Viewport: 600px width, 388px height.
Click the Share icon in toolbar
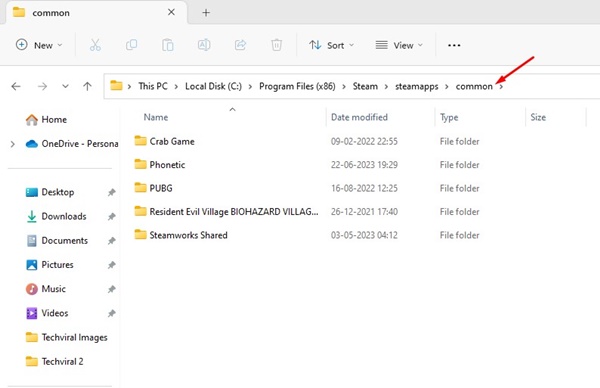point(240,45)
